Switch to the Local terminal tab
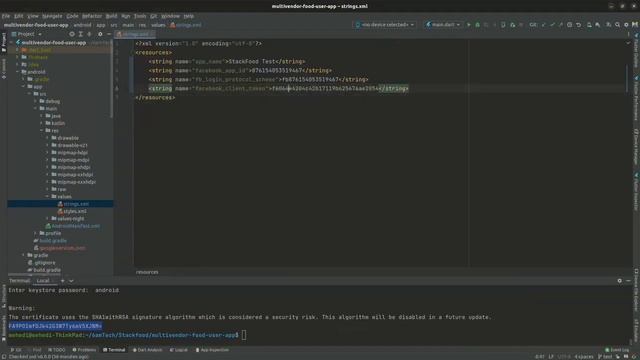640x360 pixels. pyautogui.click(x=43, y=281)
